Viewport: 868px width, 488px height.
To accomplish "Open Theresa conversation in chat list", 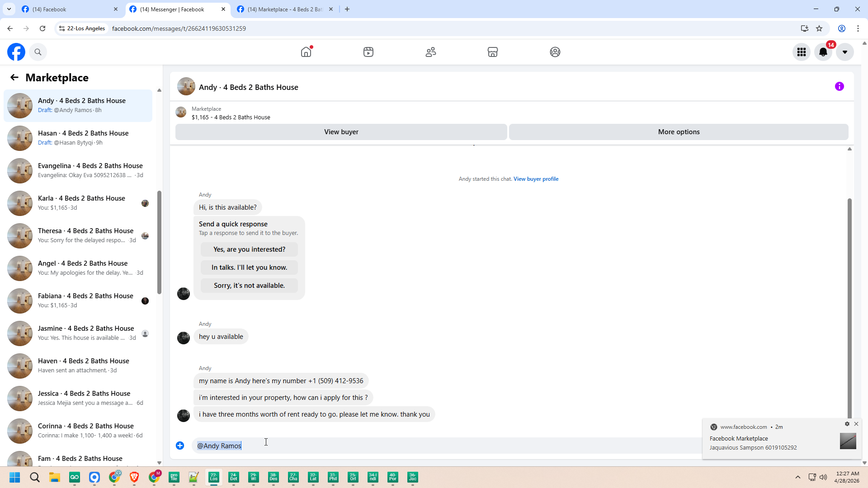I will click(78, 236).
